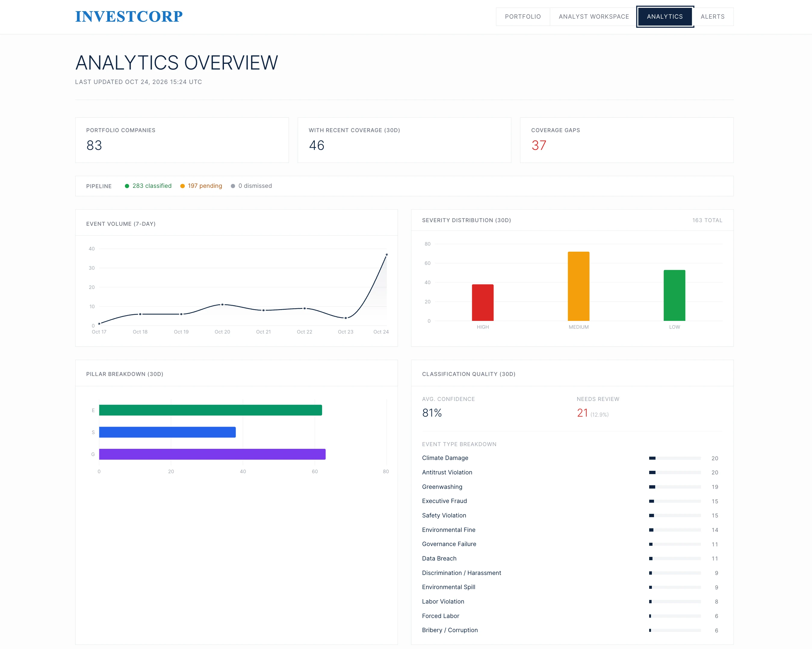812x649 pixels.
Task: Click the Portfolio Companies 83 card
Action: point(182,140)
